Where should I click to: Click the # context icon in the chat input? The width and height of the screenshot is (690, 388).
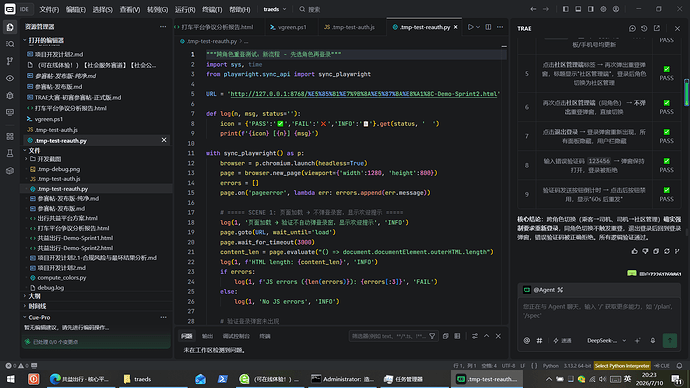click(x=540, y=340)
